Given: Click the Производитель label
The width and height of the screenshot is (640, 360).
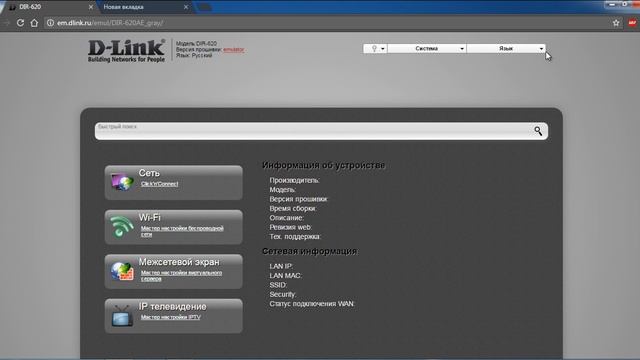Looking at the screenshot, I should pyautogui.click(x=294, y=180).
